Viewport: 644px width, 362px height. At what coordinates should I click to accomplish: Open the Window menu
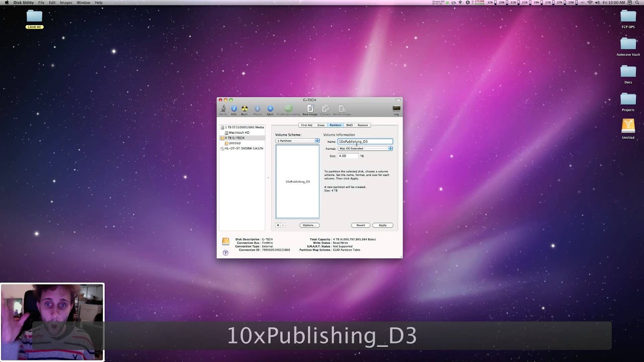[x=84, y=3]
